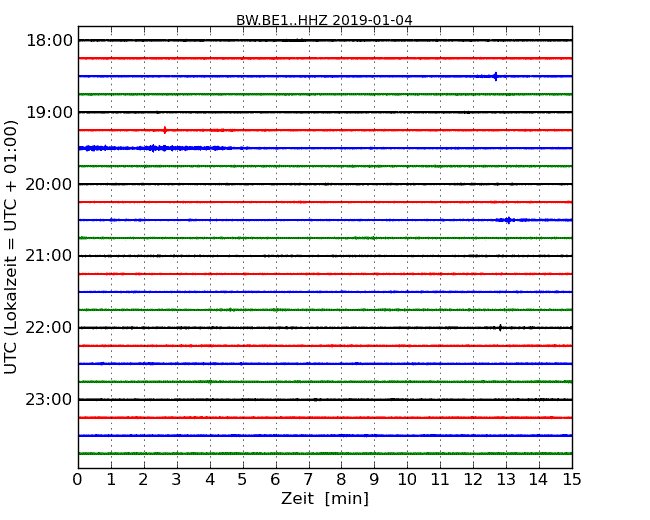Click the x-axis tick label 7
This screenshot has width=650, height=520.
point(308,479)
